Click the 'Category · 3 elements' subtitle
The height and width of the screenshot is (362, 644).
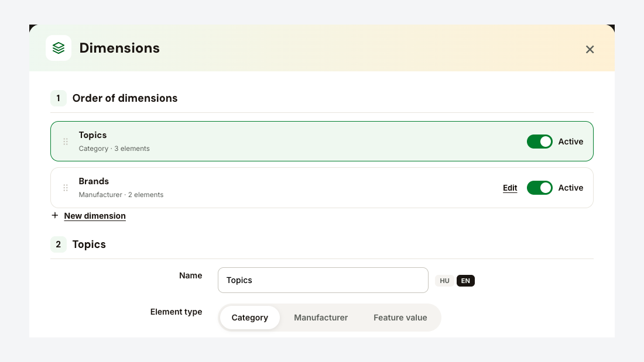pos(114,149)
